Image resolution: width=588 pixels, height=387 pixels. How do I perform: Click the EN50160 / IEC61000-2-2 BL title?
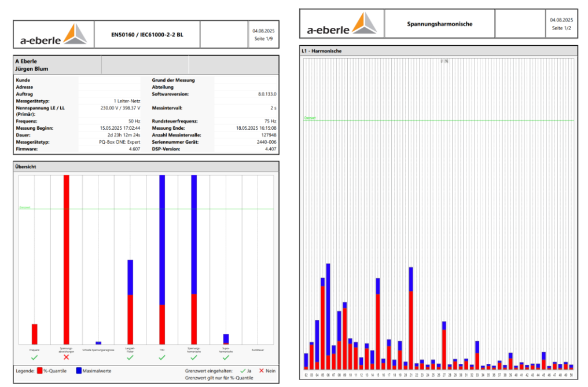coord(148,35)
